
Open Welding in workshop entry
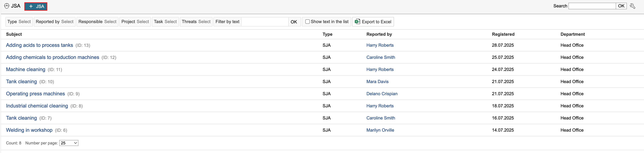pyautogui.click(x=29, y=130)
